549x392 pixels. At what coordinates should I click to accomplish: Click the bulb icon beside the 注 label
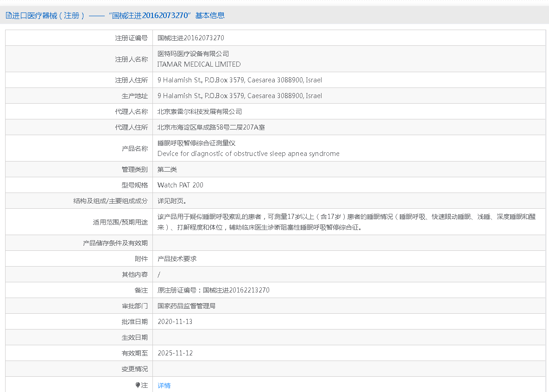138,385
